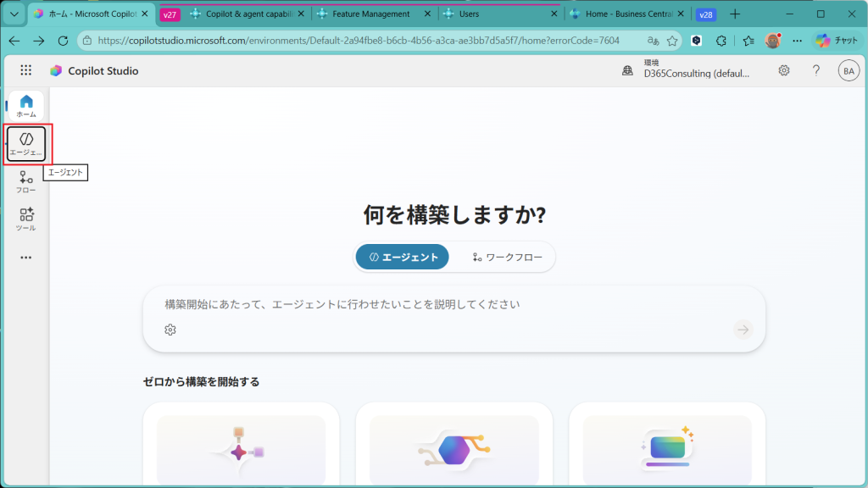Image resolution: width=868 pixels, height=488 pixels.
Task: Open the settings gear in header
Action: pos(784,71)
